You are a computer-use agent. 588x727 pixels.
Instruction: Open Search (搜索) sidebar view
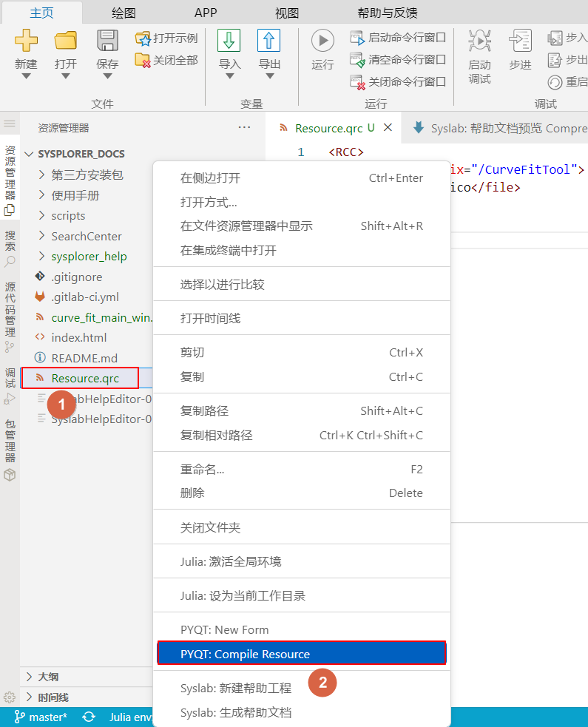(x=10, y=249)
